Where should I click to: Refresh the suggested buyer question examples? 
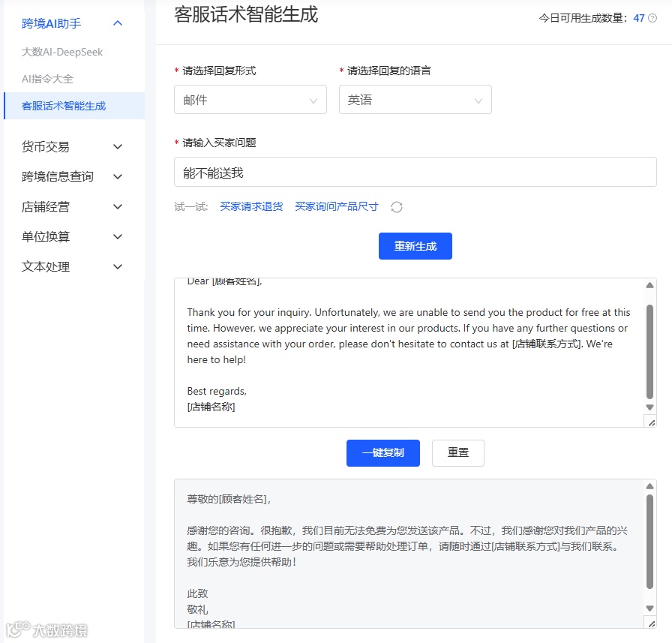[397, 207]
